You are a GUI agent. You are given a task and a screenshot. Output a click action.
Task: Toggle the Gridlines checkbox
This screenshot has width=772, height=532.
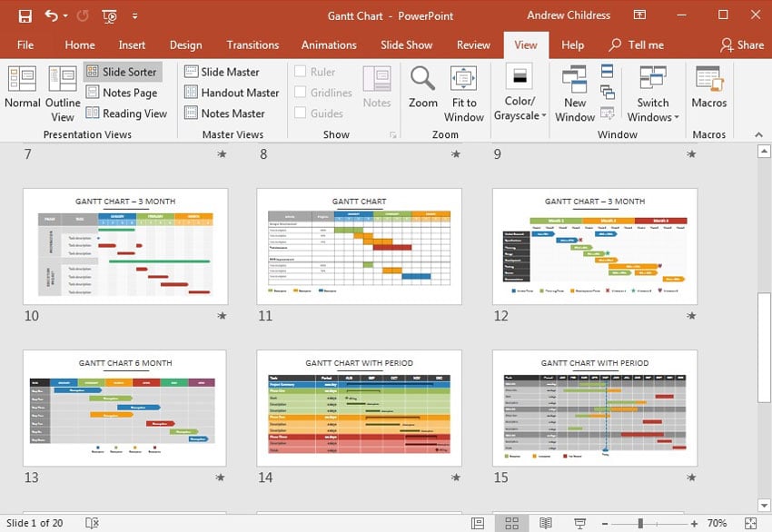pos(301,93)
